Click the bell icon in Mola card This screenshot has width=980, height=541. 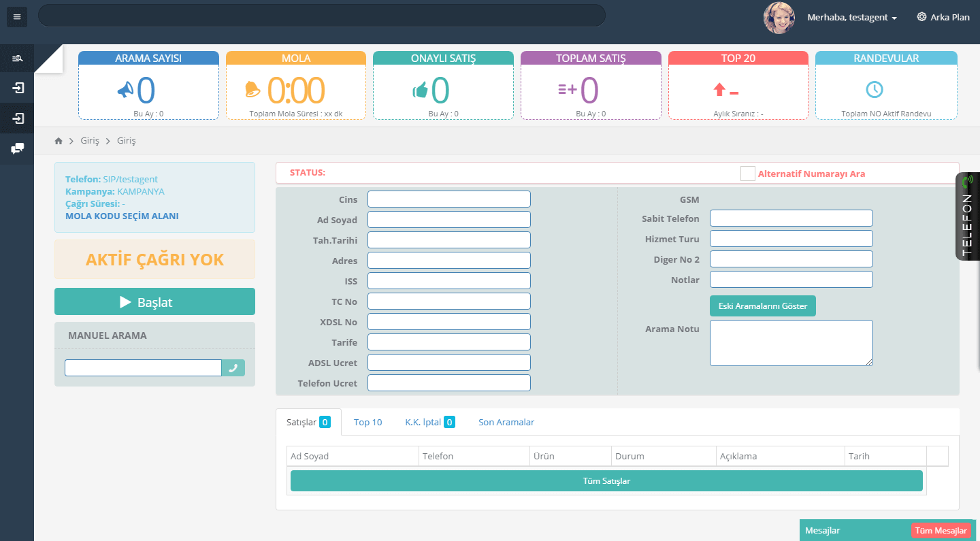(x=252, y=89)
